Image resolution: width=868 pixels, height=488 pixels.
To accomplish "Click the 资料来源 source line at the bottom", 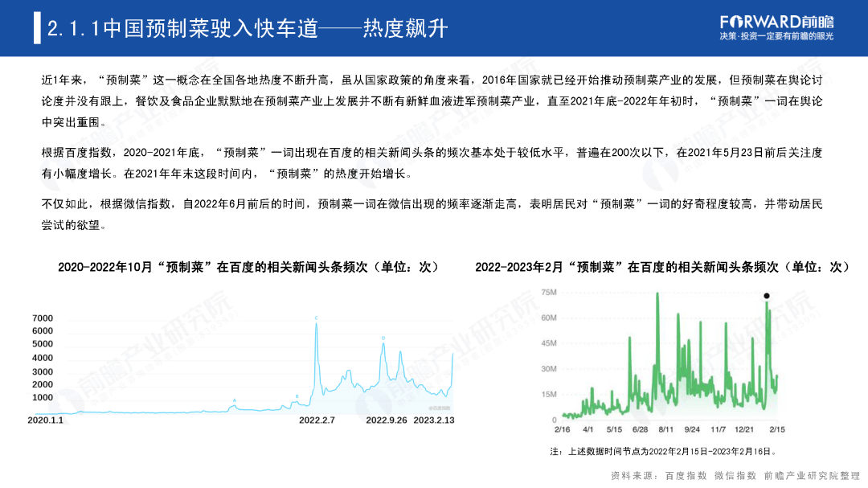I will [735, 475].
